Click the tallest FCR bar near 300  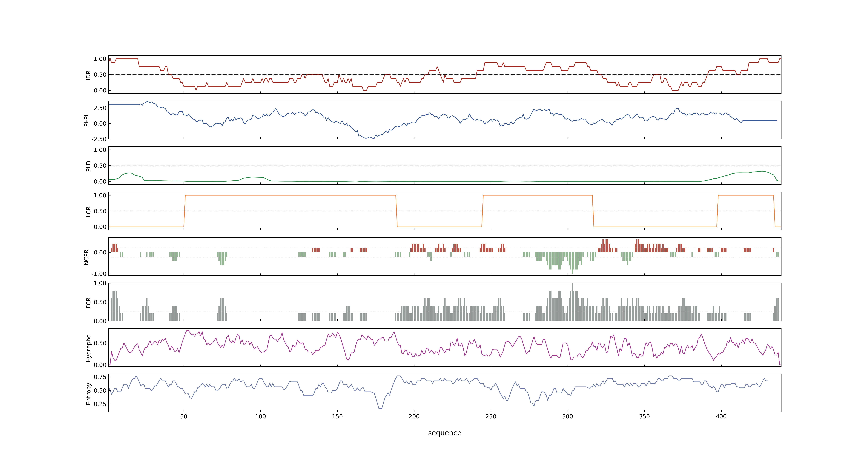tap(572, 302)
